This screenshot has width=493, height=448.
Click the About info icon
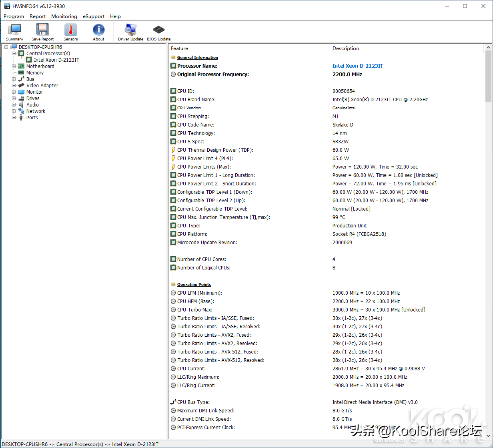[98, 32]
